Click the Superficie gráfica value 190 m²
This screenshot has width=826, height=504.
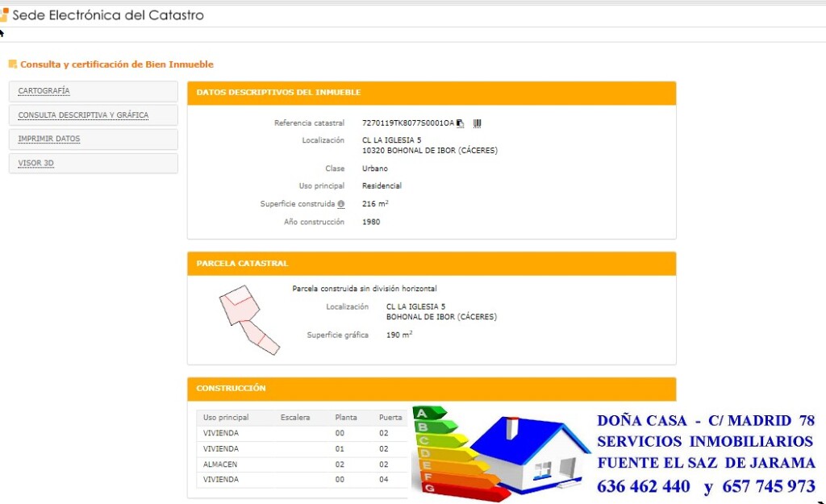[x=399, y=335]
